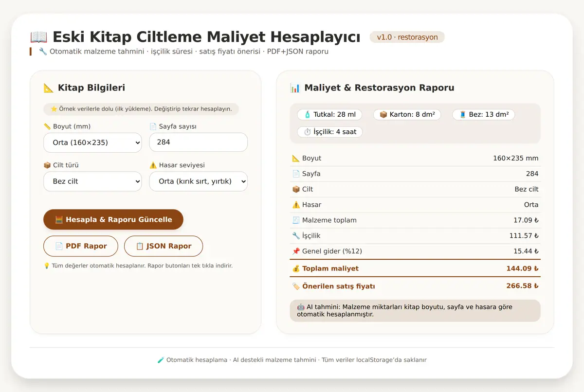Screen dimensions: 584x392
Task: Click the box icon in the Cilt report row
Action: point(296,190)
